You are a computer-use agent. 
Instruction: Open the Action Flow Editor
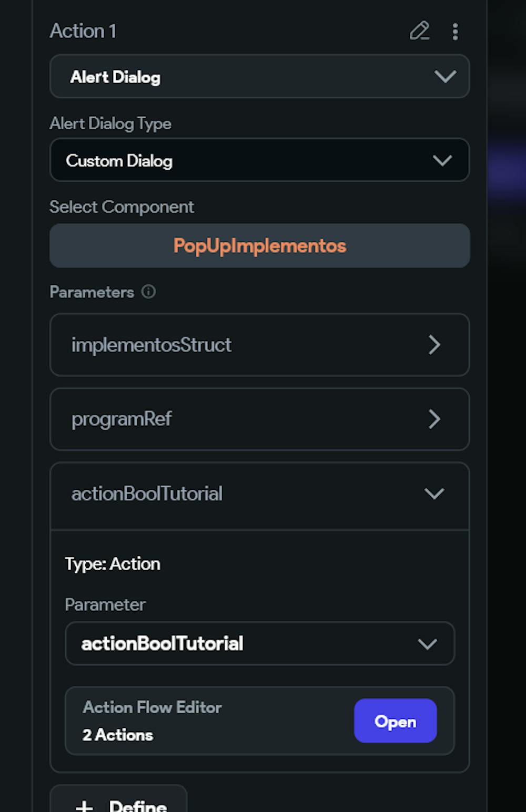tap(395, 721)
